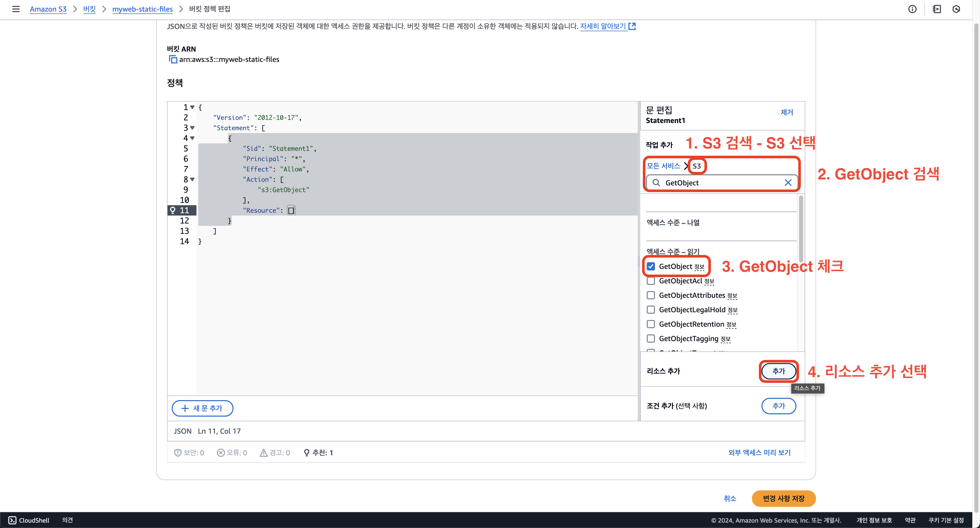Open the hamburger navigation menu
This screenshot has width=980, height=528.
click(x=16, y=9)
